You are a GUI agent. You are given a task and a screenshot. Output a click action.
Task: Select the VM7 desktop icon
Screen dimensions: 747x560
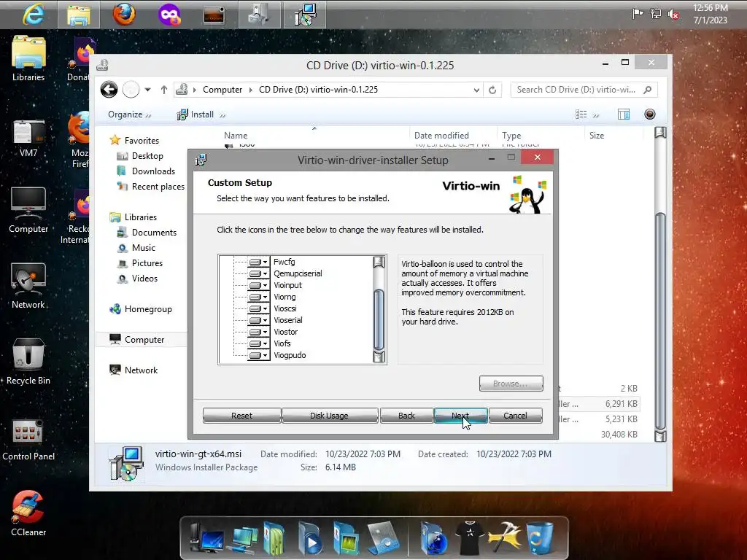[x=28, y=138]
